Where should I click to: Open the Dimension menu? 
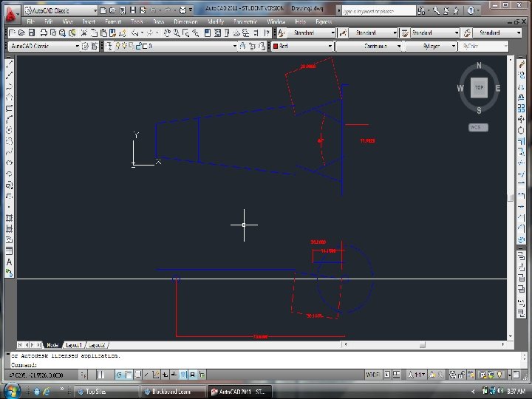pyautogui.click(x=185, y=21)
